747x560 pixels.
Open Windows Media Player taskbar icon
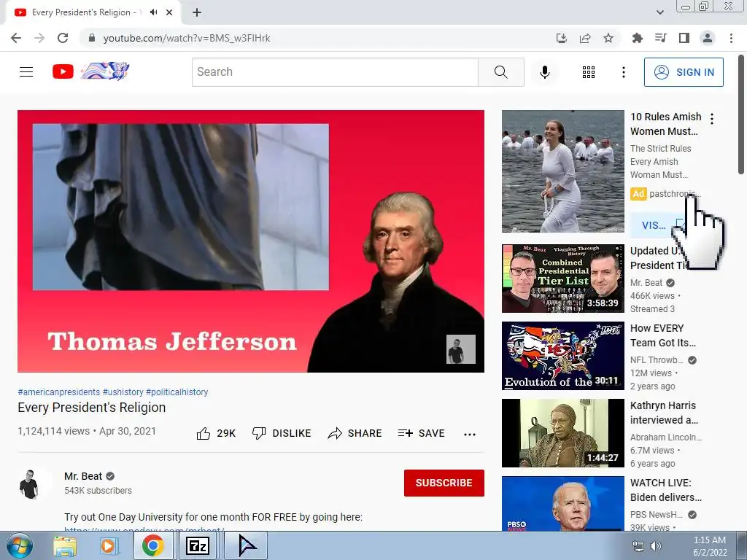tap(108, 545)
